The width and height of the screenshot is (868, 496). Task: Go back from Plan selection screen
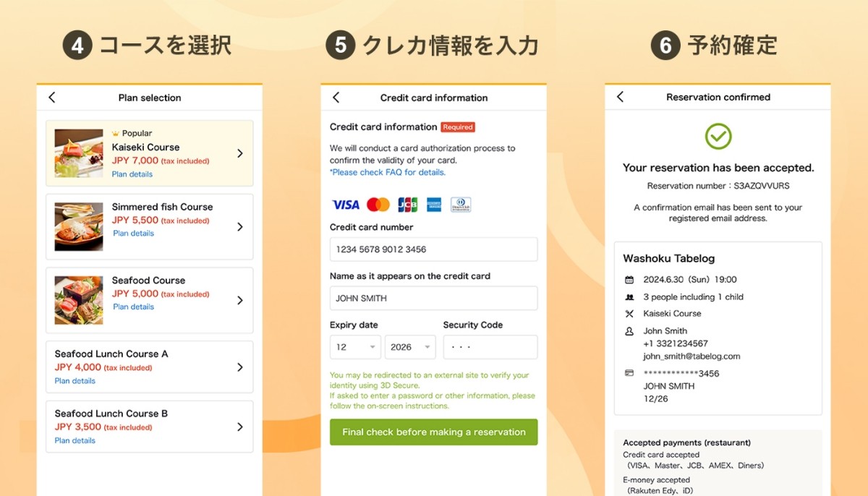[51, 98]
